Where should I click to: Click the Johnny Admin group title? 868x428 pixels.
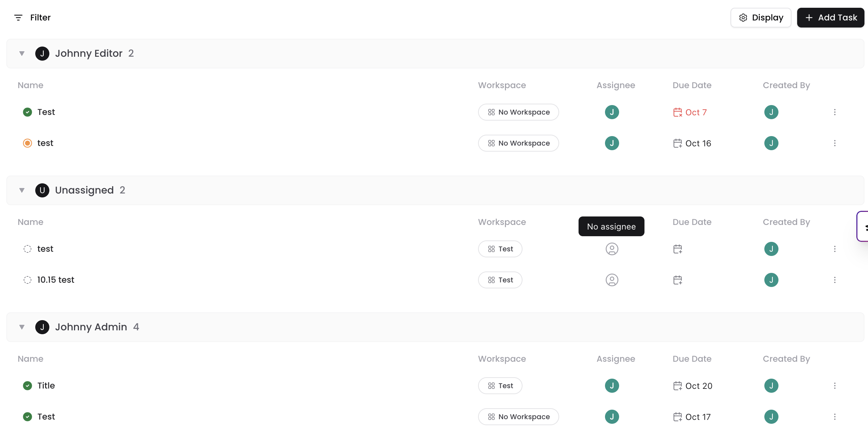[91, 327]
